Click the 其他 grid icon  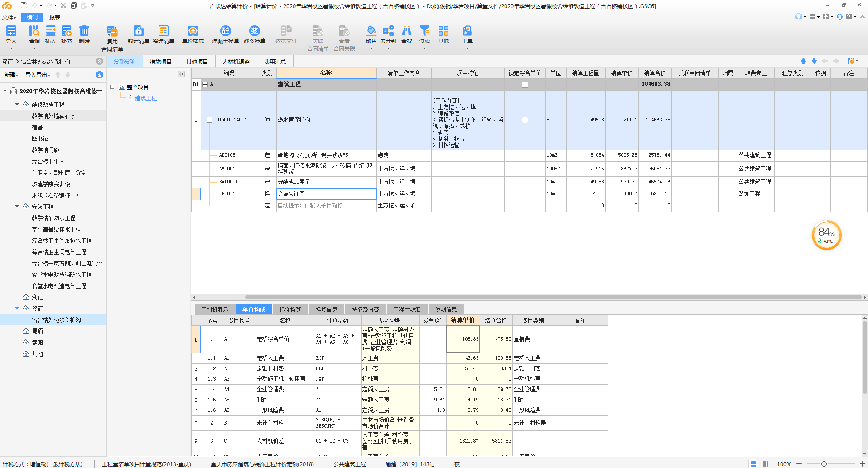click(x=444, y=31)
